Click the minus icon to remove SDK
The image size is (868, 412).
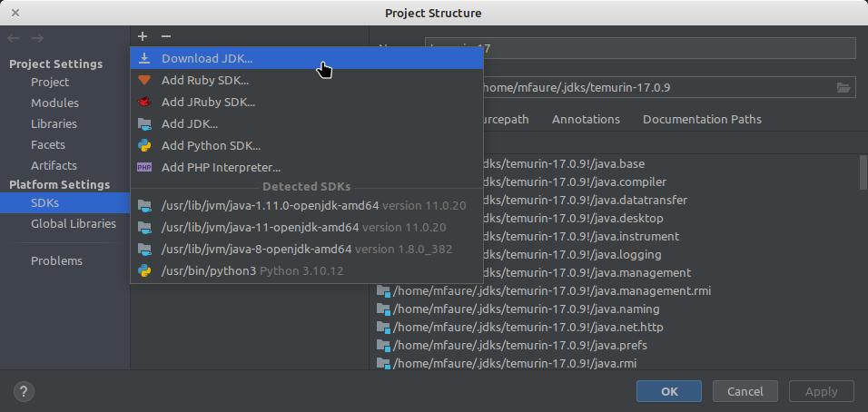point(165,36)
